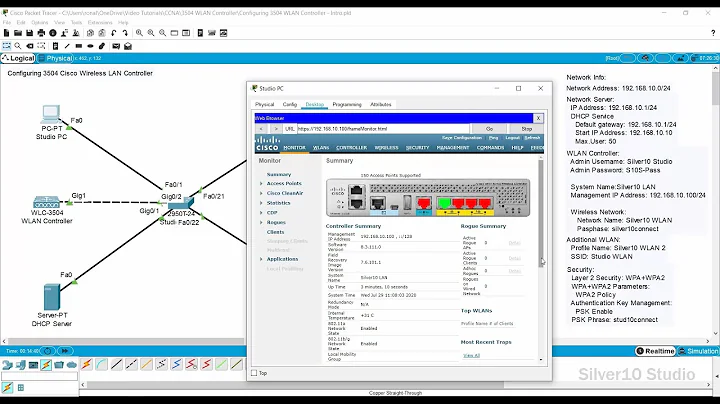This screenshot has height=404, width=720.
Task: Click the Refresh link
Action: click(x=532, y=138)
